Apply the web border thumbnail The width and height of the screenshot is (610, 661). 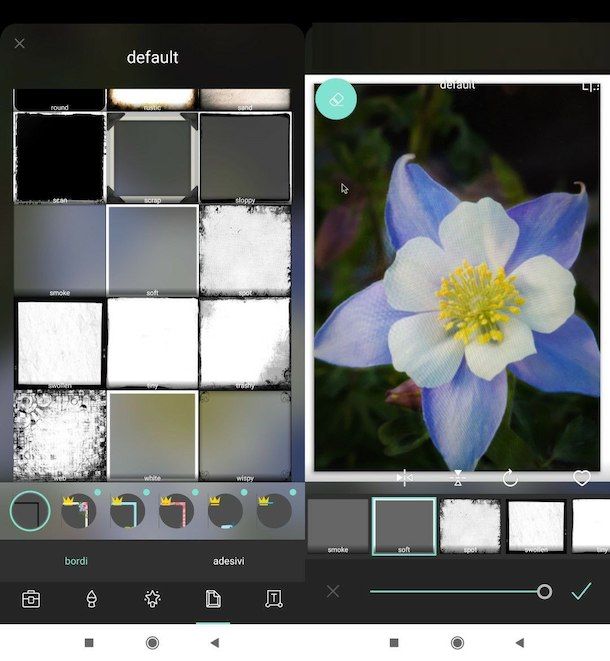point(59,436)
